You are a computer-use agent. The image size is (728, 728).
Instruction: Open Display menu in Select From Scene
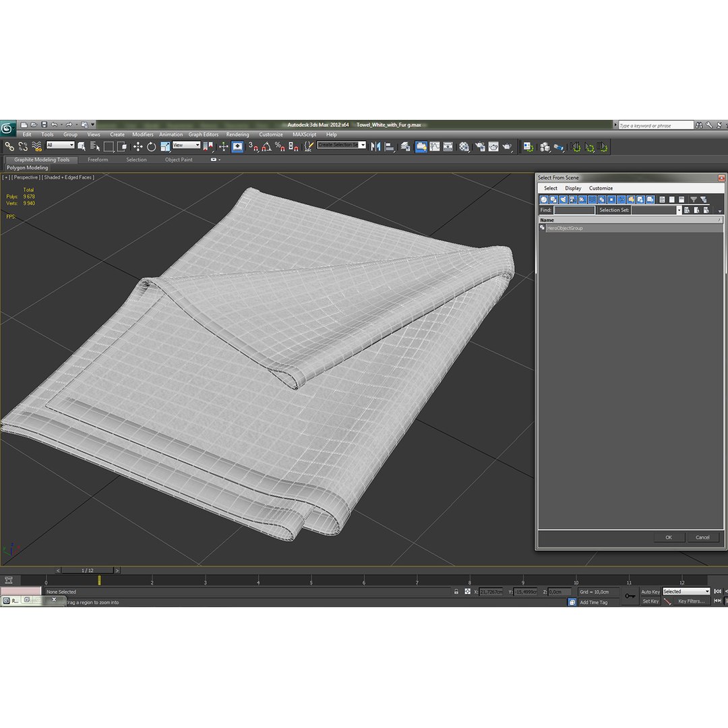573,189
